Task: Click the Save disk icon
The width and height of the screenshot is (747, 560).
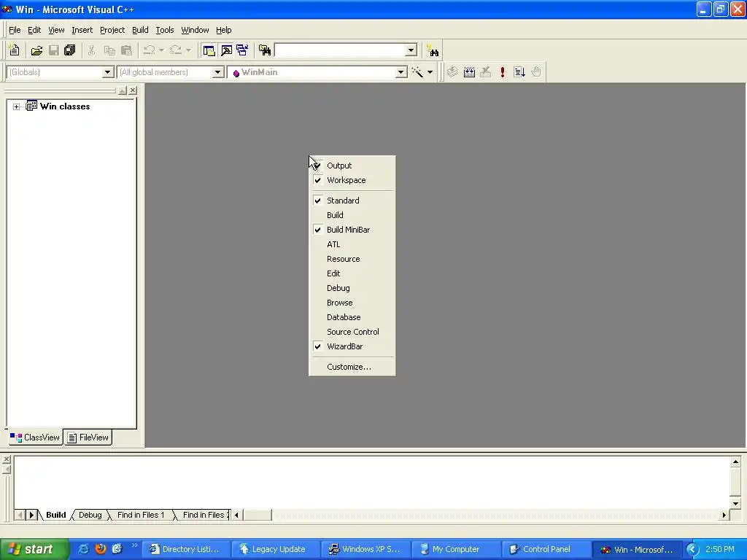Action: [53, 50]
